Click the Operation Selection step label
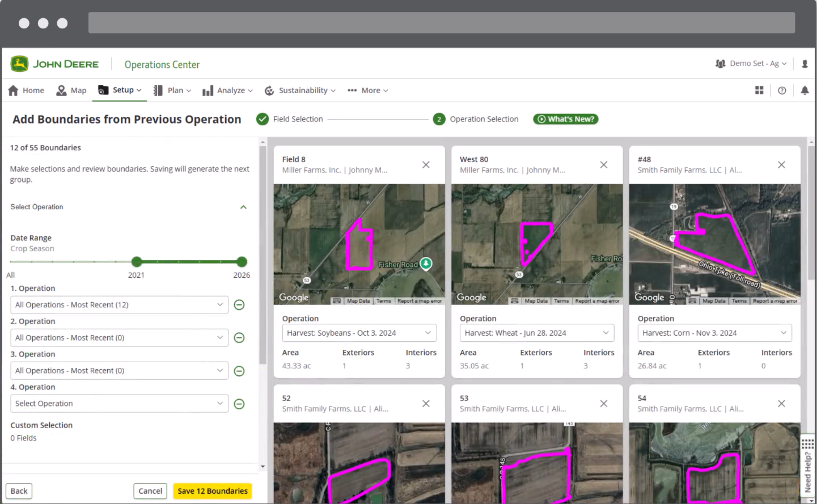817x504 pixels. pyautogui.click(x=484, y=119)
